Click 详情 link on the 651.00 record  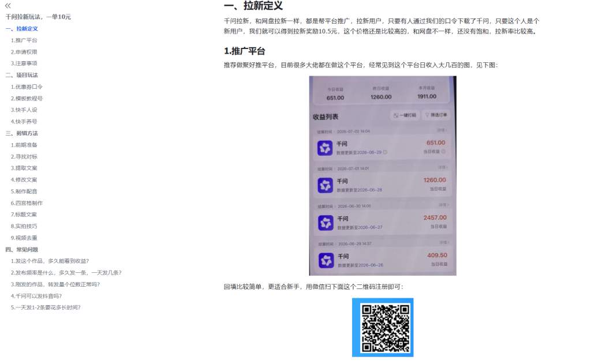442,130
